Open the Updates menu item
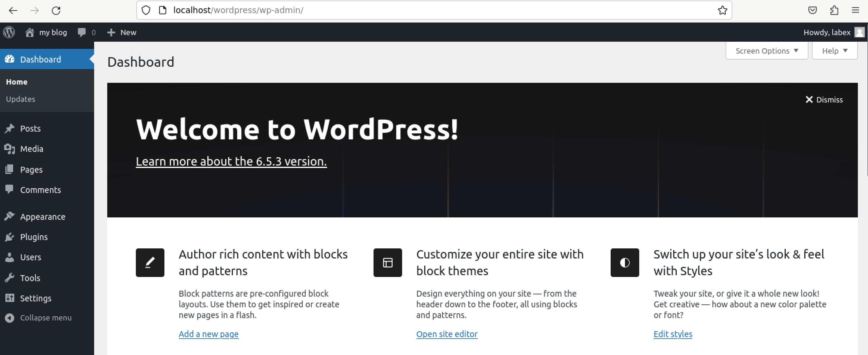Viewport: 868px width, 355px height. [x=21, y=99]
